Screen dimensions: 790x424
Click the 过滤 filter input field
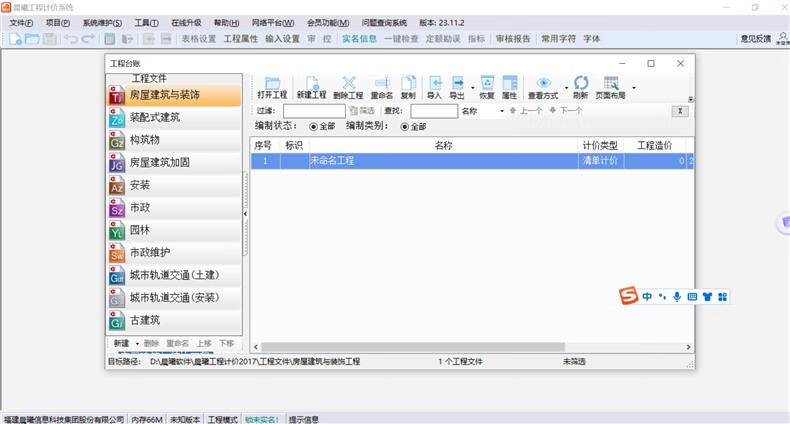tap(313, 111)
